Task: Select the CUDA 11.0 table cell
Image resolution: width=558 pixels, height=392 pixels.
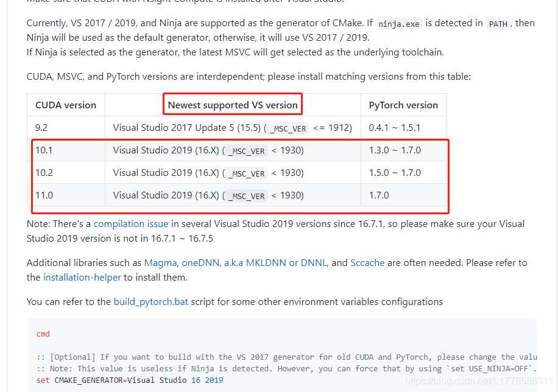Action: click(66, 195)
